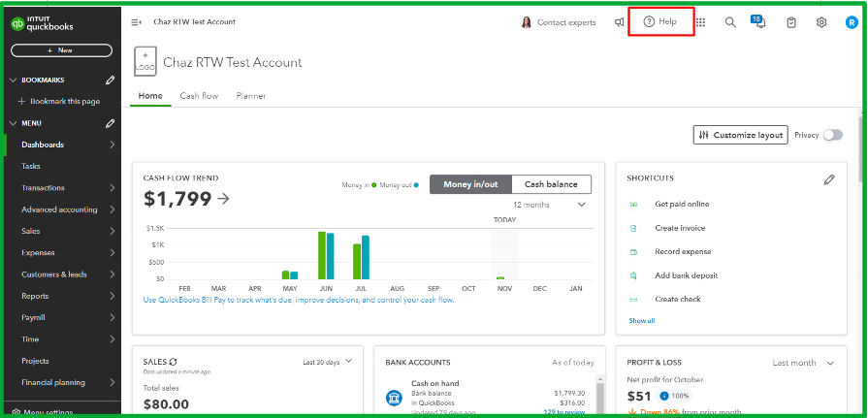Collapse the left navigation with hamburger icon
The image size is (868, 418).
point(136,22)
